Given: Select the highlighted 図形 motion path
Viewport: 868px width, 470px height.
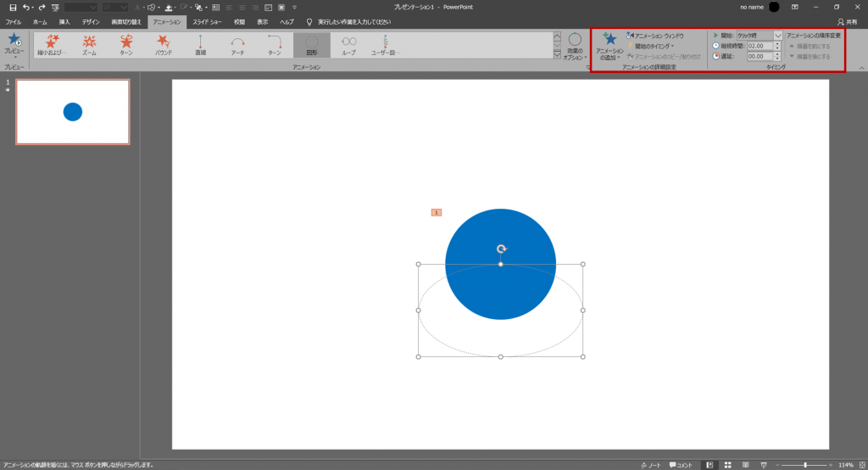Looking at the screenshot, I should [312, 45].
